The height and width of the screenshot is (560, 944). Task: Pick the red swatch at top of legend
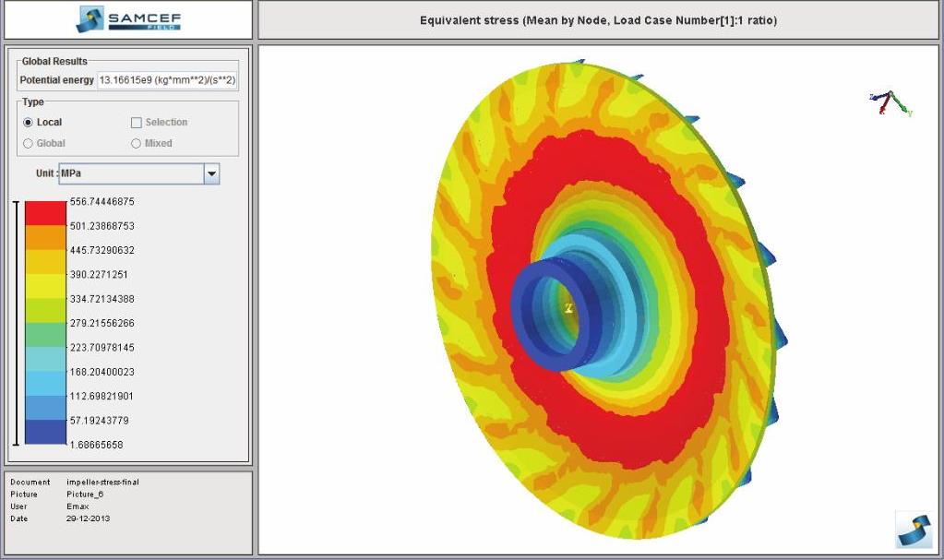coord(45,213)
